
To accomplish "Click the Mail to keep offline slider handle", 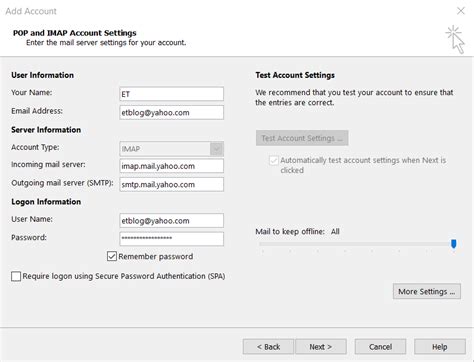I will point(454,244).
